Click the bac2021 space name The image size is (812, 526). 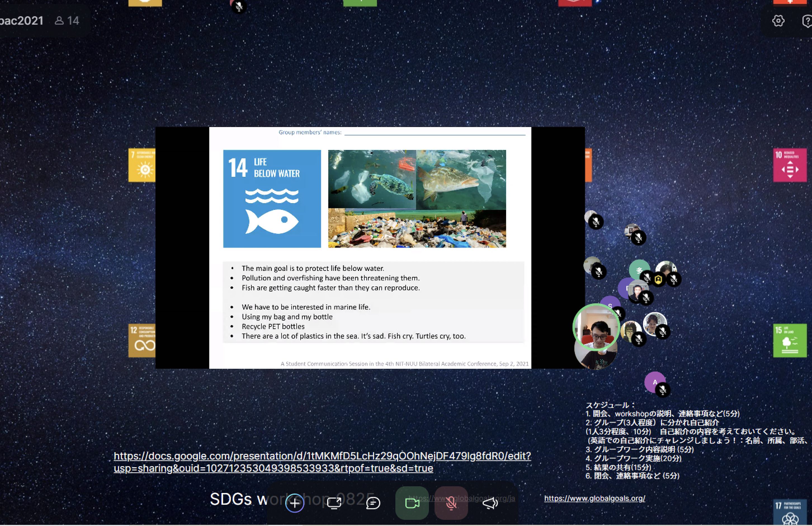click(x=22, y=20)
